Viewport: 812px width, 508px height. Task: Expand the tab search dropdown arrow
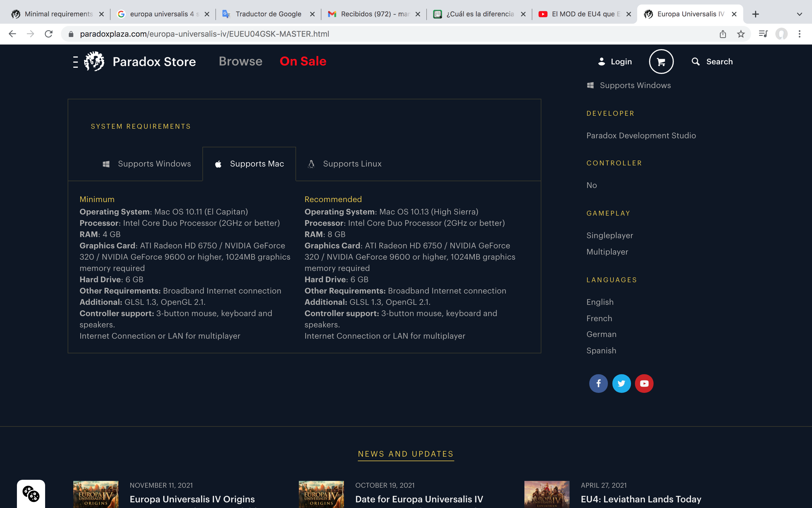pos(800,14)
